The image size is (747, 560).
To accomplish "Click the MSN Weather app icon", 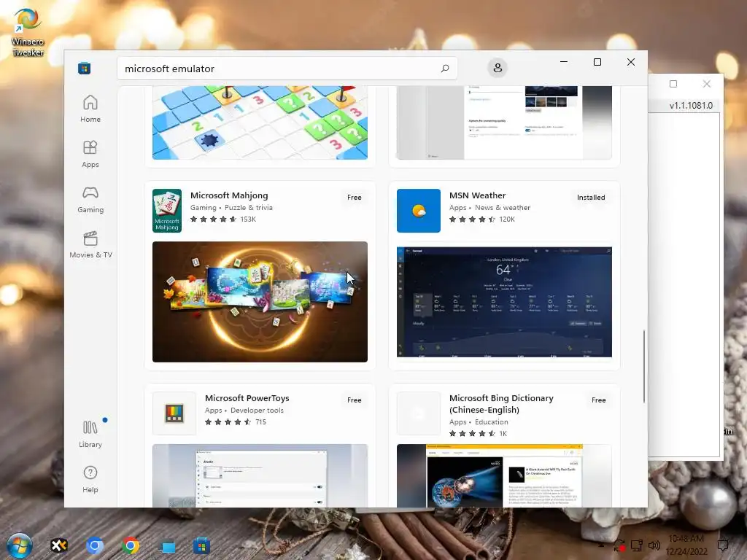I will 418,211.
